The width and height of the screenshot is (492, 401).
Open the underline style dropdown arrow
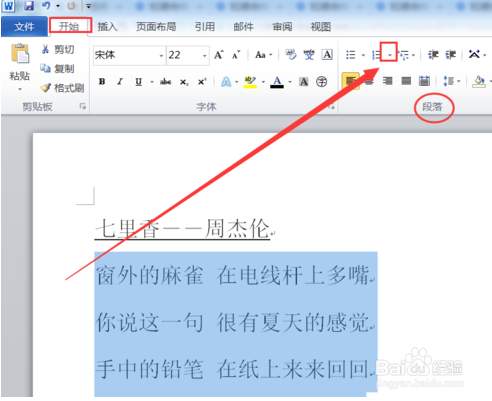(x=152, y=82)
